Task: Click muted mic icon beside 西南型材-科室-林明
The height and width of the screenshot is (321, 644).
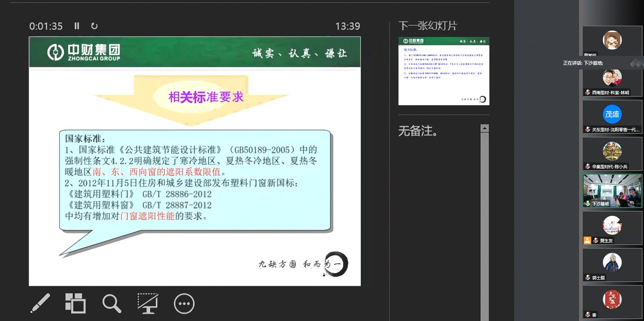Action: point(587,92)
